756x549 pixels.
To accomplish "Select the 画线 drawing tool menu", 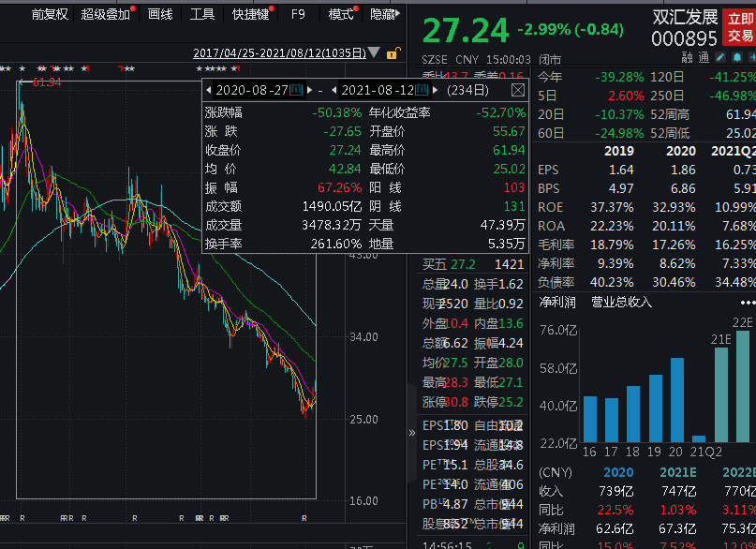I will click(160, 14).
